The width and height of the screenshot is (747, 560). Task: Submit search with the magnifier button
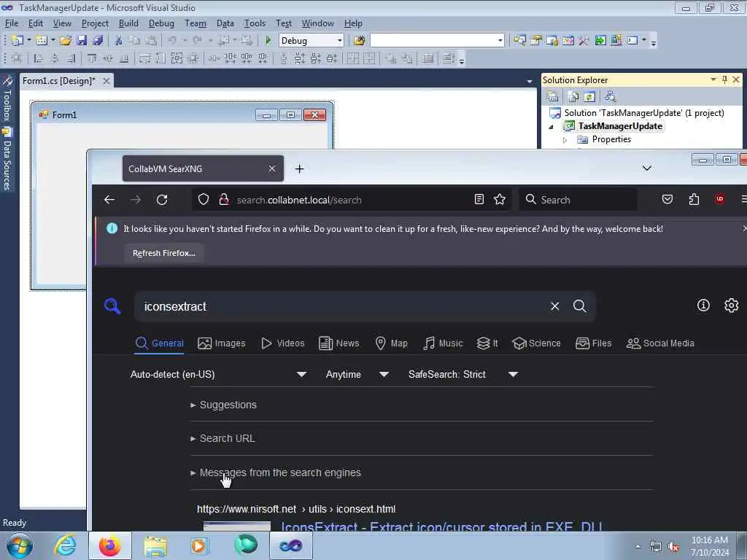pos(579,306)
